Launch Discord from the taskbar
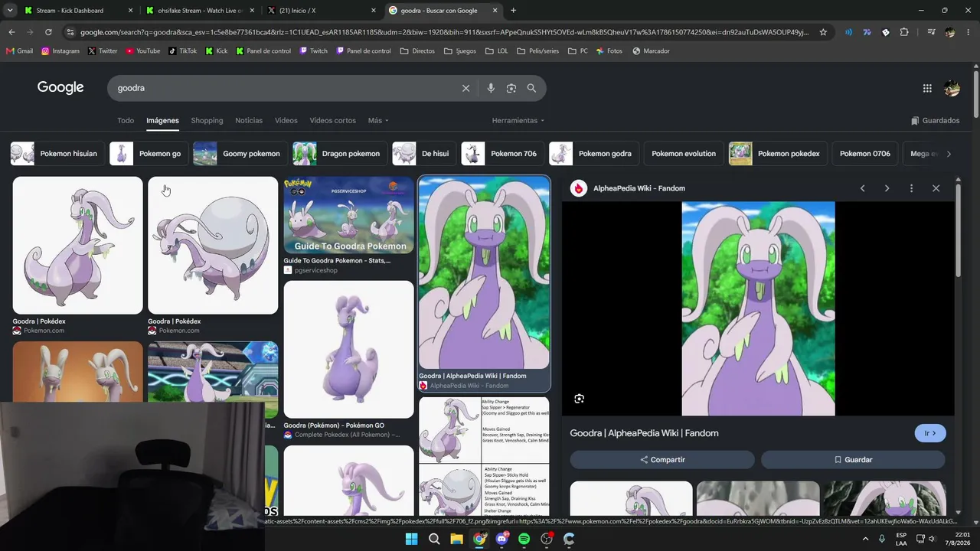The height and width of the screenshot is (551, 980). point(501,539)
